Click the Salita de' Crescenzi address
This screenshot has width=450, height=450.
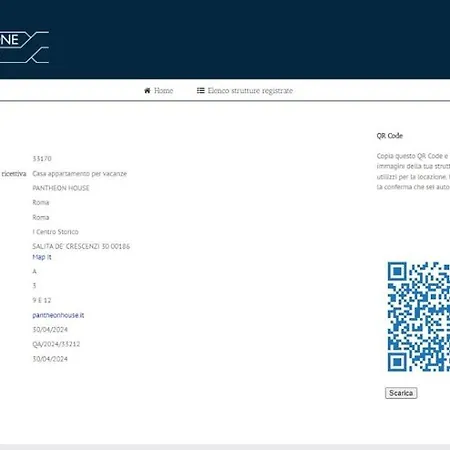pos(81,246)
